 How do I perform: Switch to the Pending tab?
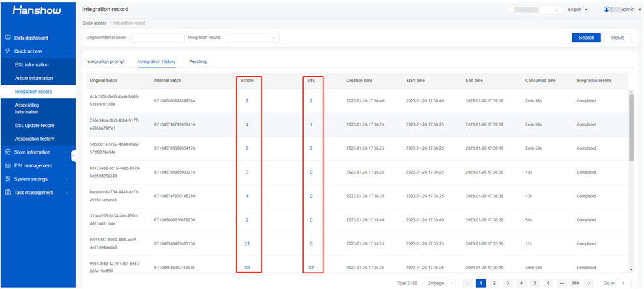click(x=198, y=61)
